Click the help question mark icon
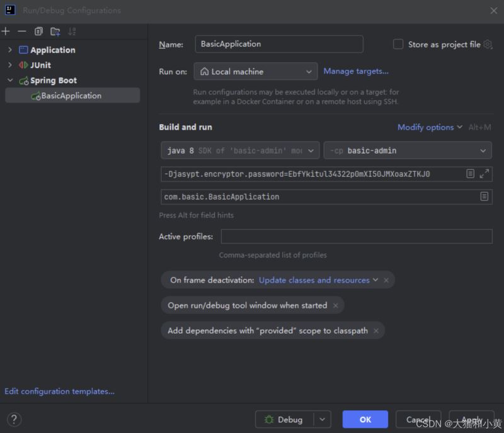The height and width of the screenshot is (433, 504). [14, 419]
